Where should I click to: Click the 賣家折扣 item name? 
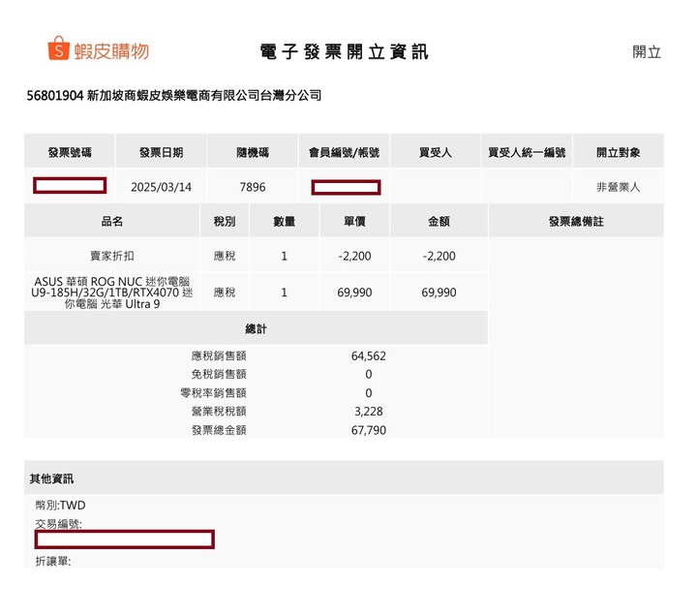(112, 256)
